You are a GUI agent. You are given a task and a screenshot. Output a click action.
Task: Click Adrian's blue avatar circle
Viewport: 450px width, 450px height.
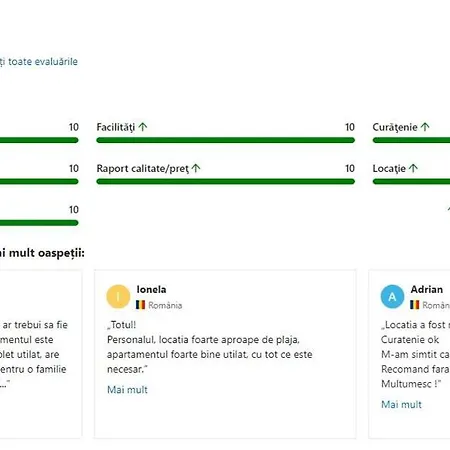pyautogui.click(x=392, y=297)
